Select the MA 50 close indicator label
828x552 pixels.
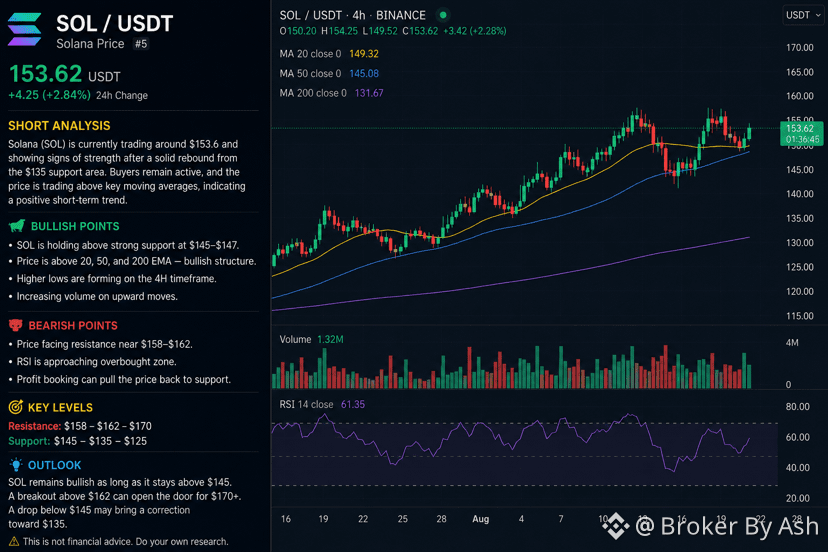(x=310, y=73)
